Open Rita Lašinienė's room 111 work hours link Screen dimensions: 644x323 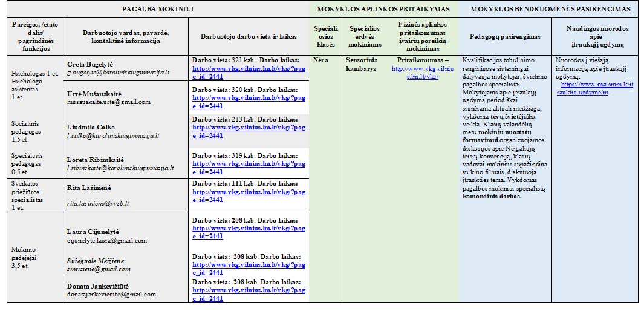pos(249,192)
